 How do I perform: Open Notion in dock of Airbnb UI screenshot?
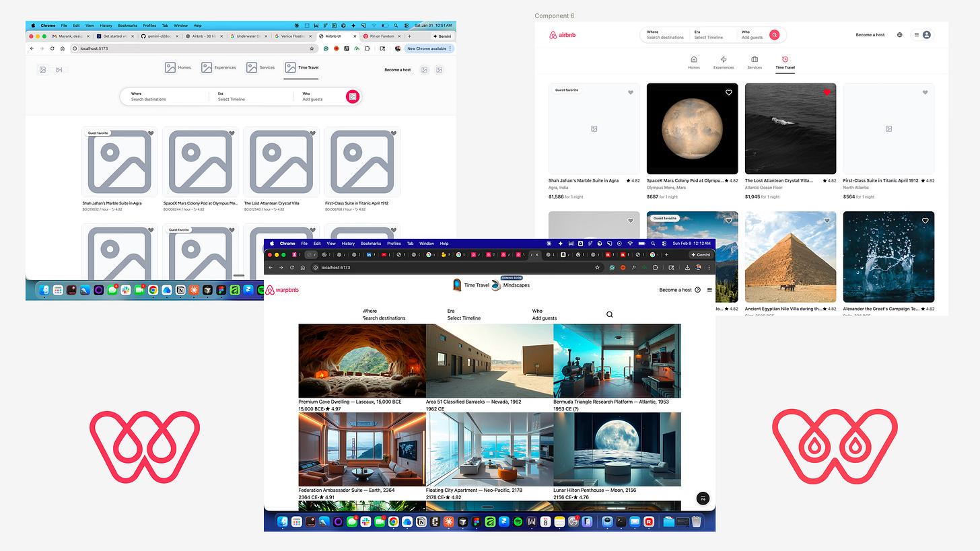180,290
